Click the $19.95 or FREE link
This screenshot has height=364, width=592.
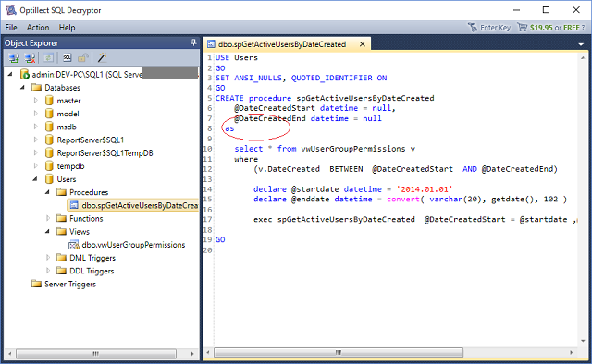pos(557,28)
